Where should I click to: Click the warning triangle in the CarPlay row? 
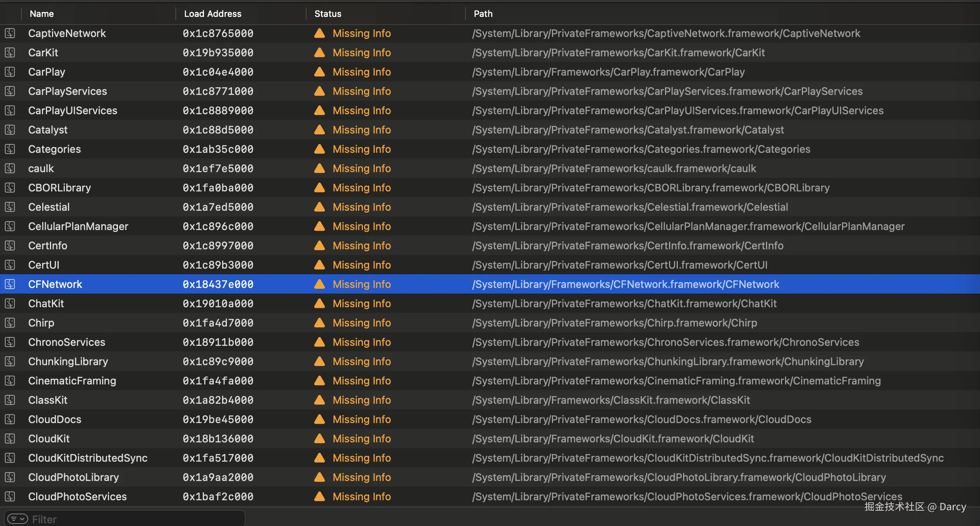[x=319, y=72]
